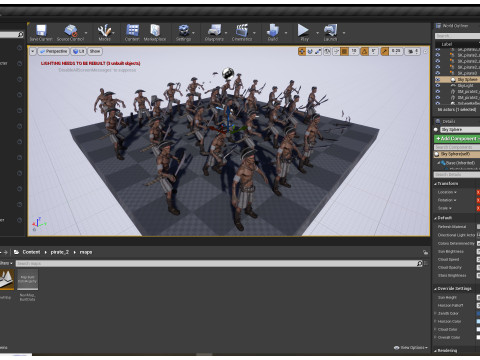The width and height of the screenshot is (480, 360).
Task: Click the Launch toolbar icon
Action: pos(330,33)
